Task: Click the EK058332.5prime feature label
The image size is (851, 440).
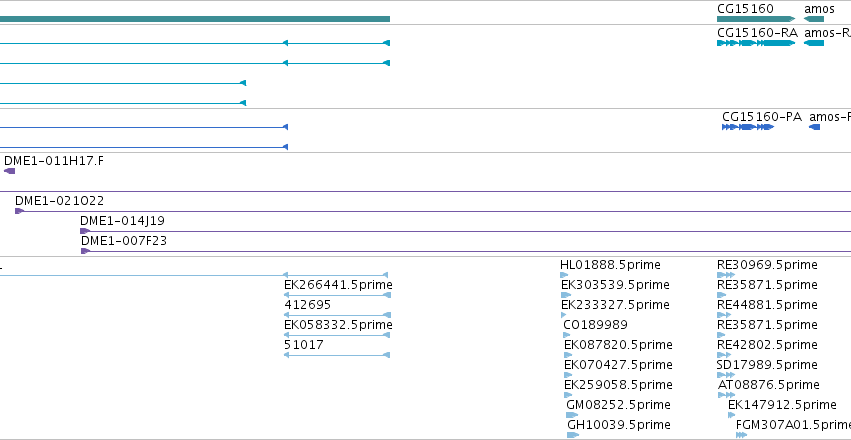Action: tap(338, 324)
